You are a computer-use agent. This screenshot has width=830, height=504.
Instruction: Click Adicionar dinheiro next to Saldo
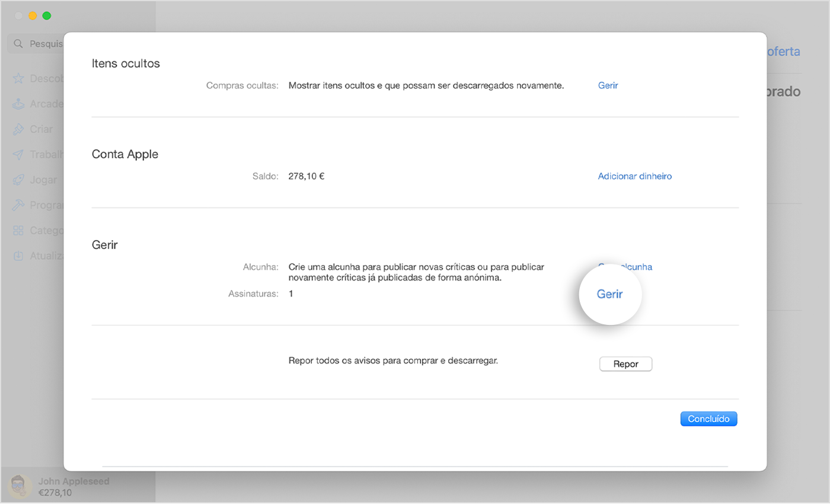pyautogui.click(x=634, y=176)
